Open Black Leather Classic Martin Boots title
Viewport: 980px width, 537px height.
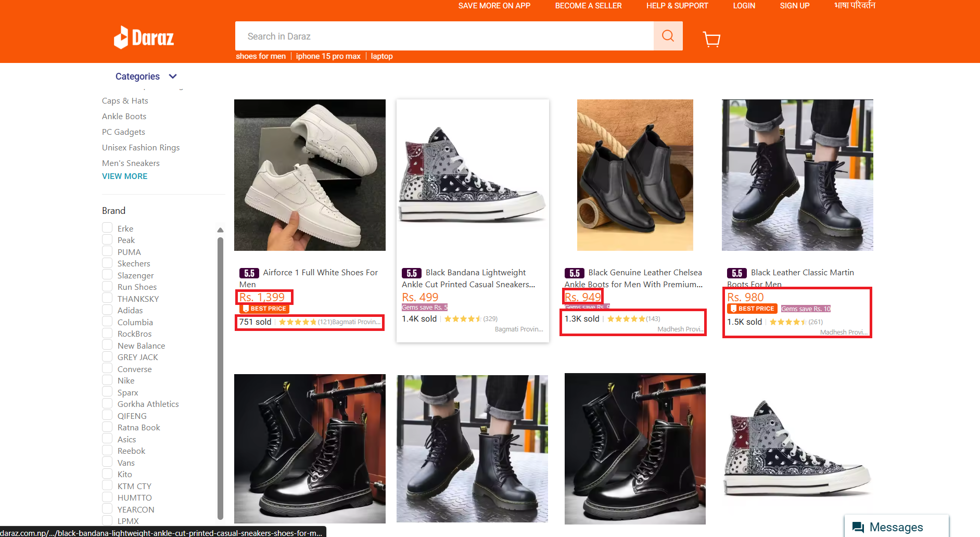tap(791, 278)
